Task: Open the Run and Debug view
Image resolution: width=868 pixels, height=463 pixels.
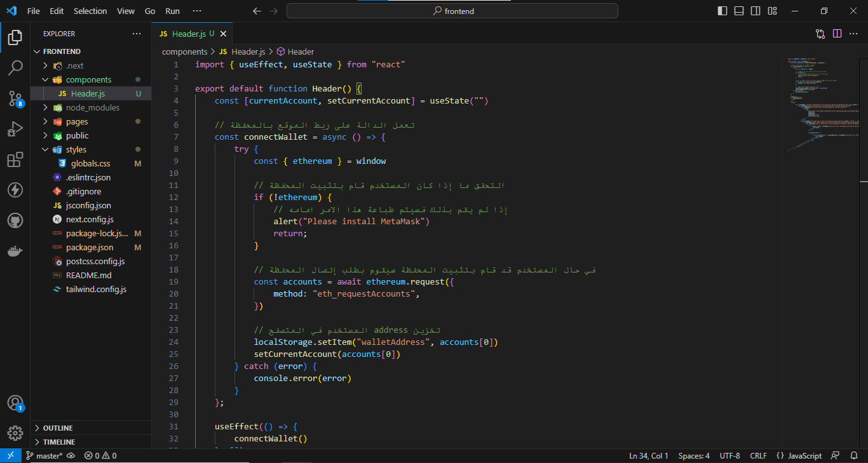Action: 15,129
